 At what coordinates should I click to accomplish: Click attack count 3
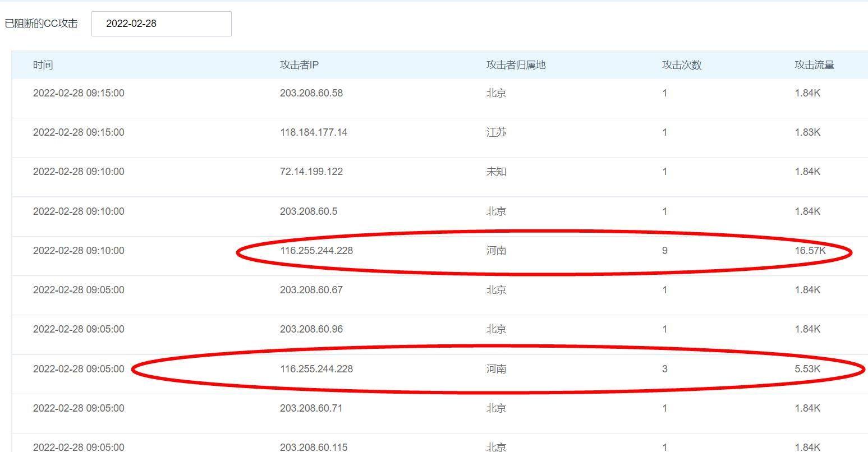coord(665,369)
